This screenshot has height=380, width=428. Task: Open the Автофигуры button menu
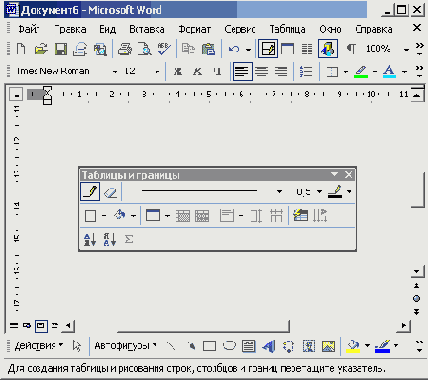[x=125, y=346]
